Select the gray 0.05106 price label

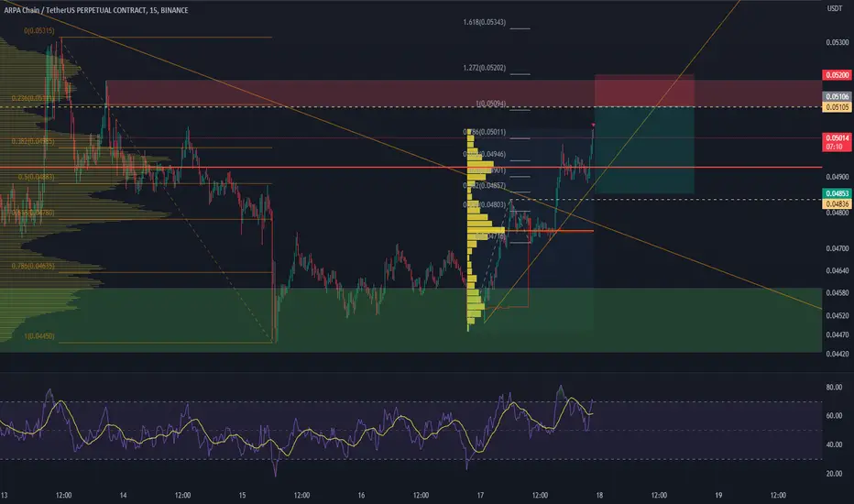837,96
